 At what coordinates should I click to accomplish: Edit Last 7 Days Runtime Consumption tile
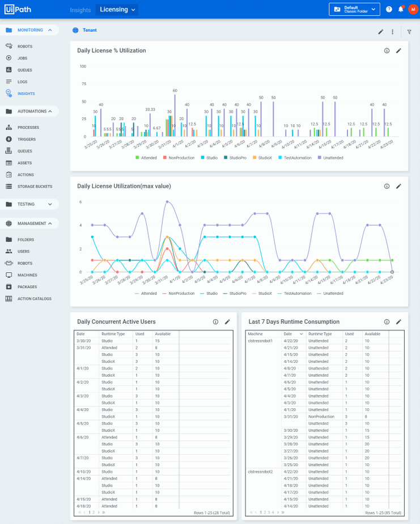click(398, 322)
